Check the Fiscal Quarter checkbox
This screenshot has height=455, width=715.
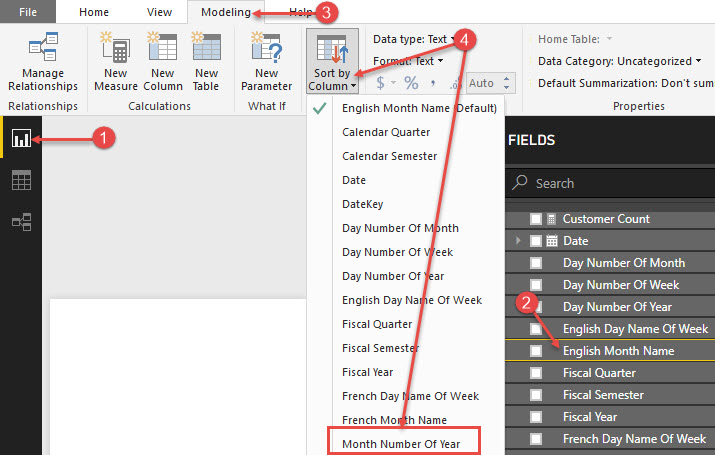coord(536,373)
